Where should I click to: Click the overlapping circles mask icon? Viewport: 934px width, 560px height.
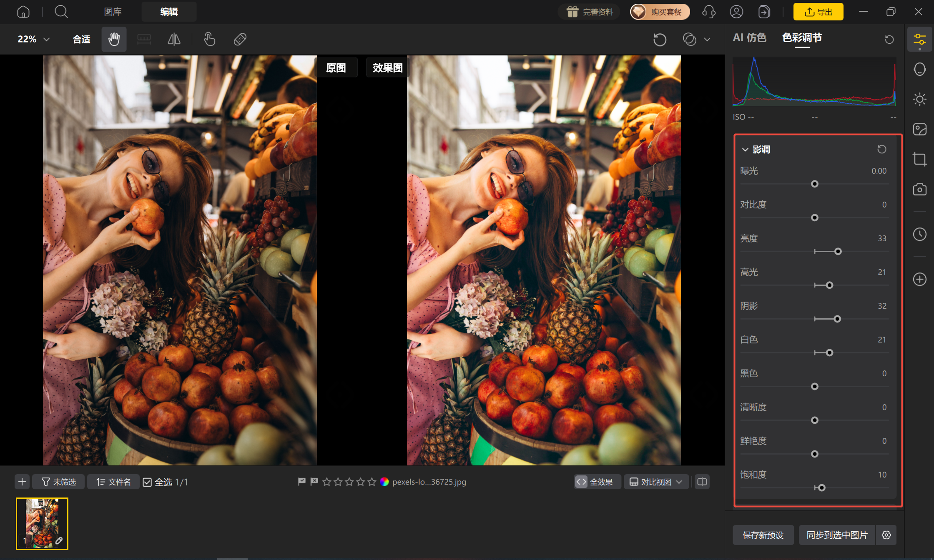tap(689, 40)
